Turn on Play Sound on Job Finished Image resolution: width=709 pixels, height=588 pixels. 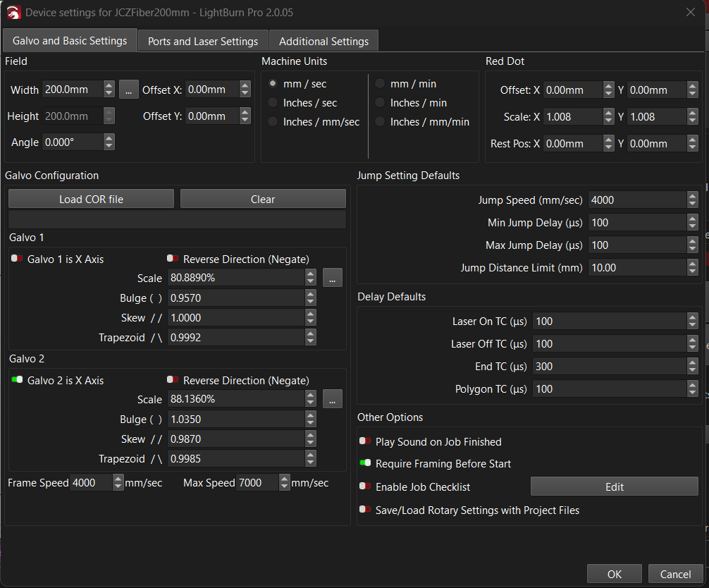pos(365,442)
